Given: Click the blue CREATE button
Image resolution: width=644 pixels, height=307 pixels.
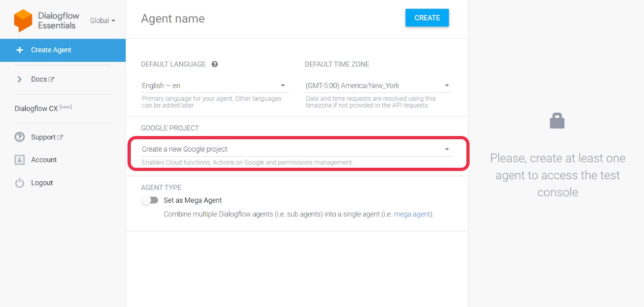Looking at the screenshot, I should coord(427,18).
